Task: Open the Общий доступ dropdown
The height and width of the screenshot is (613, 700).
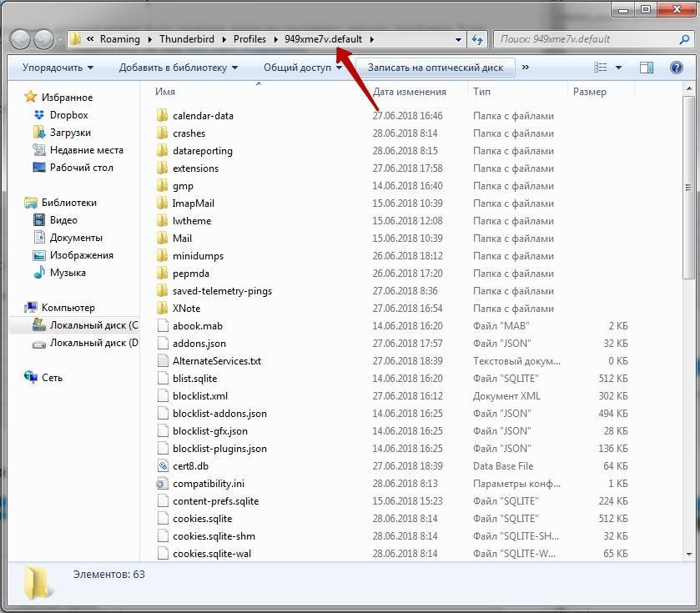Action: [303, 68]
